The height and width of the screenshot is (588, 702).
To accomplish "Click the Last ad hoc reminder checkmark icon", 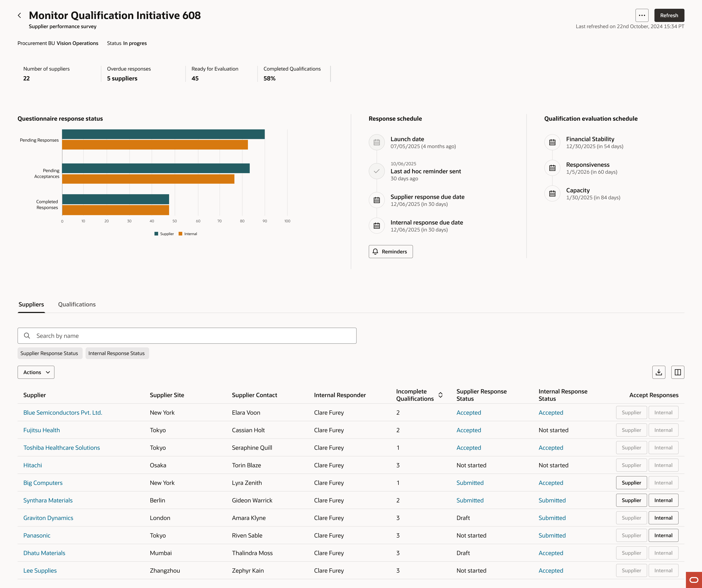I will click(377, 171).
